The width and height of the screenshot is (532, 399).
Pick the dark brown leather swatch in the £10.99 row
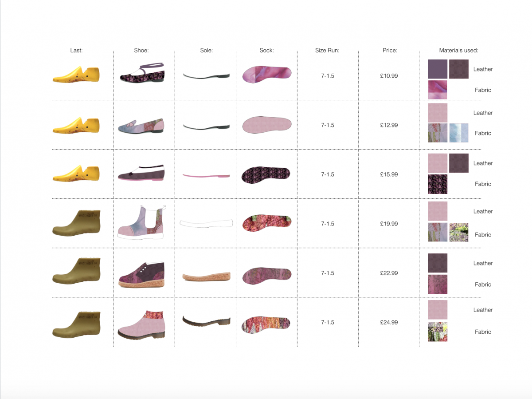(x=459, y=69)
